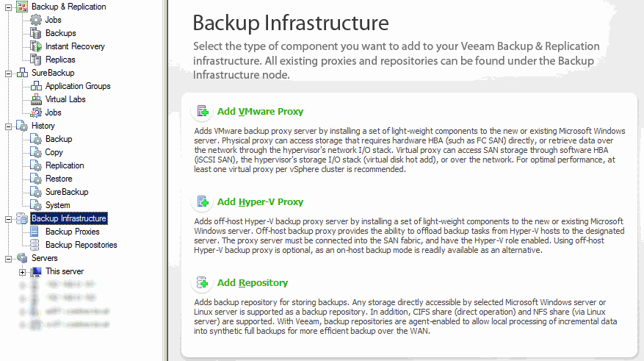Click the Virtual Labs icon
644x361 pixels.
coord(36,99)
